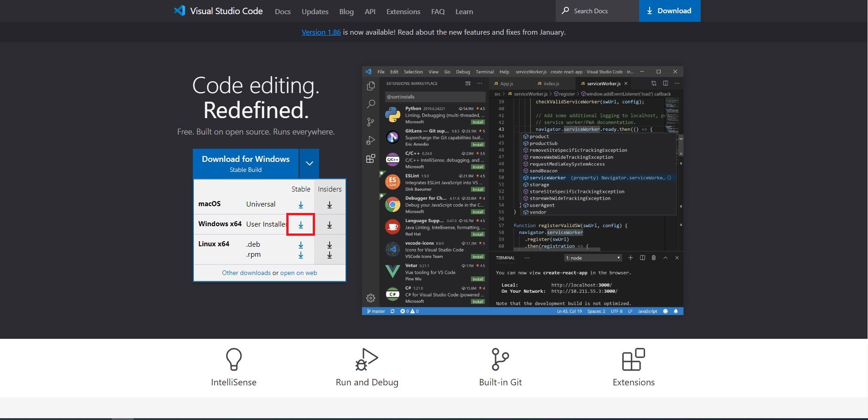Image resolution: width=868 pixels, height=420 pixels.
Task: Download Linux .deb Insiders build arrow
Action: [x=329, y=245]
